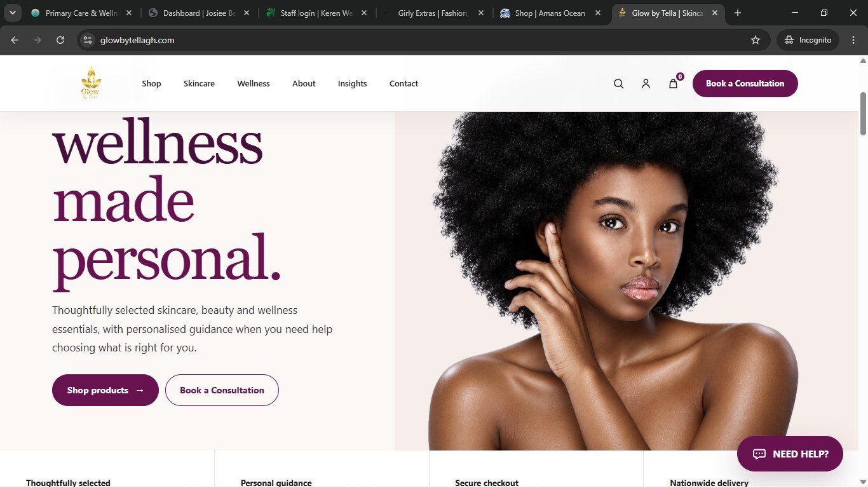The height and width of the screenshot is (488, 868).
Task: View site information icon in address bar
Action: [88, 40]
